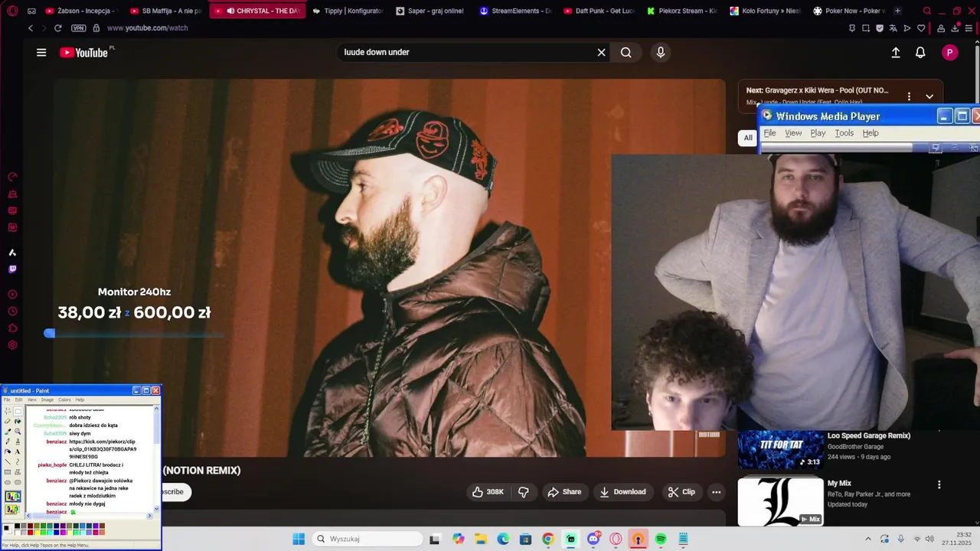Run the YouTube search magnifier button
The width and height of the screenshot is (980, 551).
click(x=626, y=52)
